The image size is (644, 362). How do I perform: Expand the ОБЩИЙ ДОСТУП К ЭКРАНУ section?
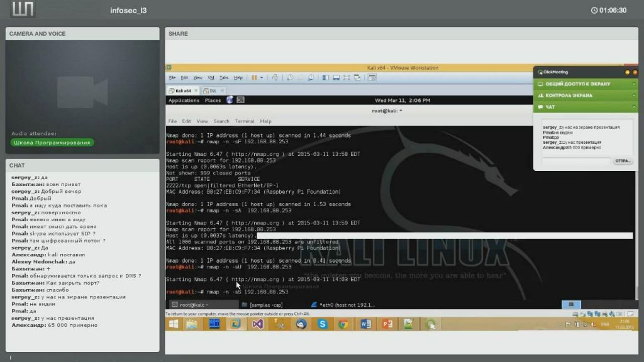(586, 84)
